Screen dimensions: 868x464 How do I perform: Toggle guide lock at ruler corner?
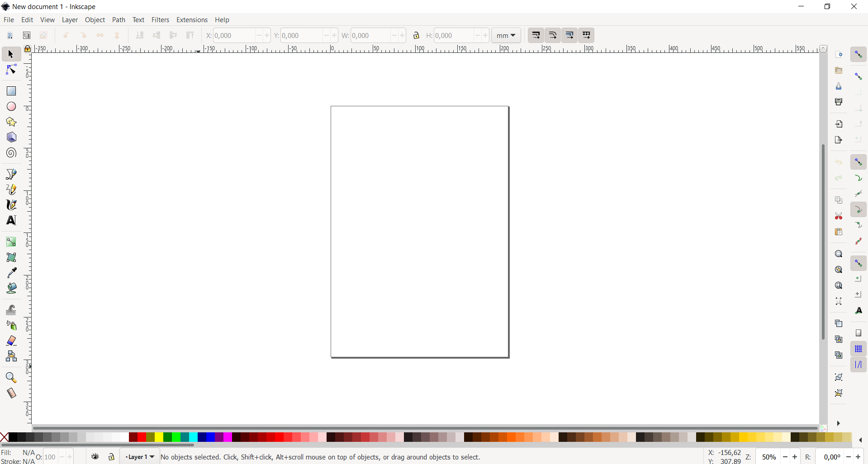28,49
